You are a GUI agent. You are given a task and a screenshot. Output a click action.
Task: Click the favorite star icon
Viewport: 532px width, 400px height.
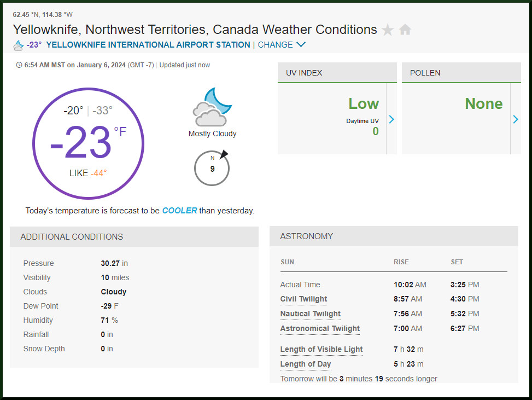coord(388,30)
